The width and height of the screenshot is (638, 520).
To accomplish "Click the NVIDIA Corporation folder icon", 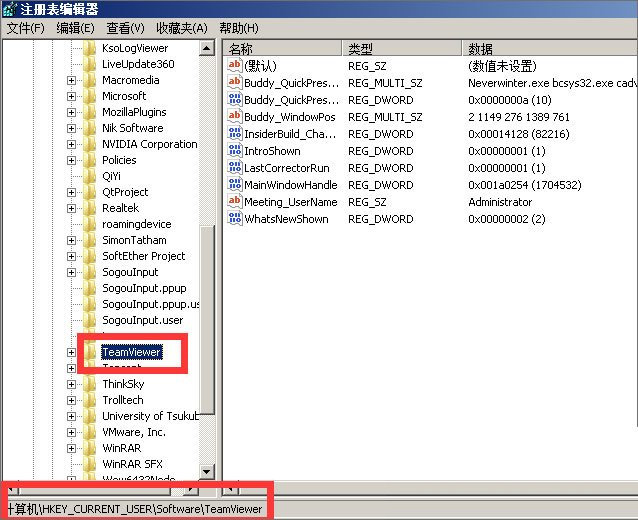I will (x=90, y=144).
